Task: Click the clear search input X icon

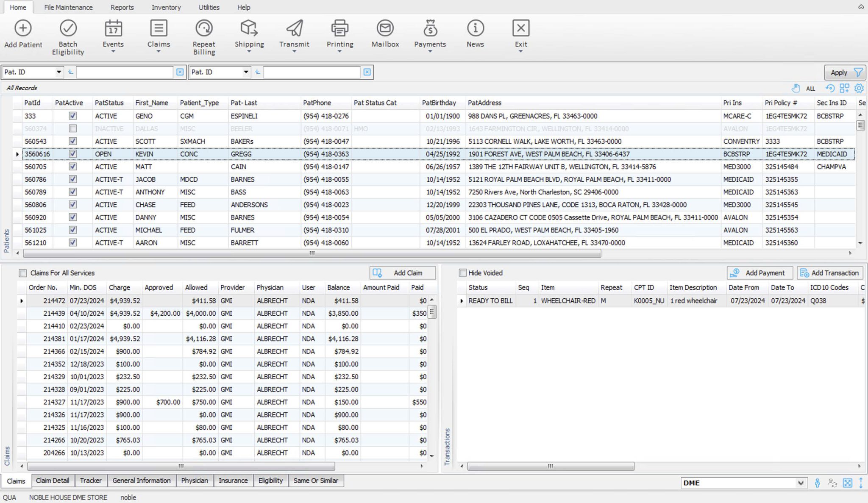Action: [x=180, y=72]
